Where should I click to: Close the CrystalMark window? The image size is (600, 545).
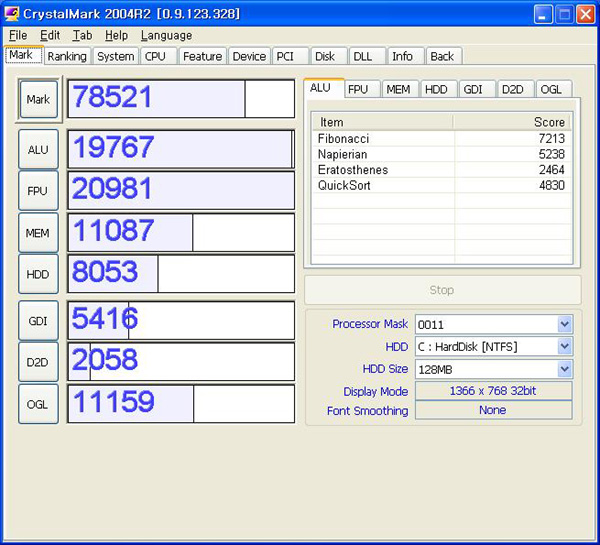pos(585,15)
